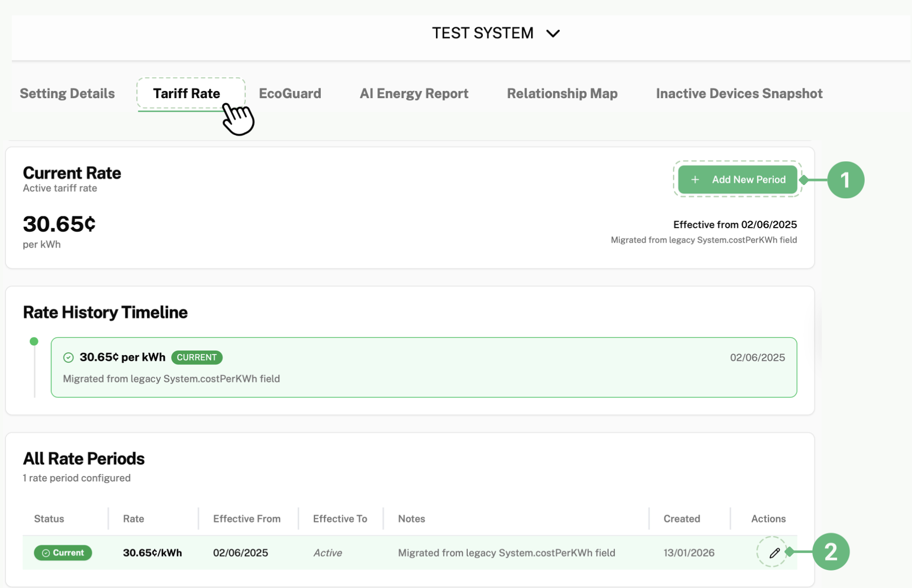Click the green Current status badge
This screenshot has width=912, height=588.
click(x=63, y=553)
